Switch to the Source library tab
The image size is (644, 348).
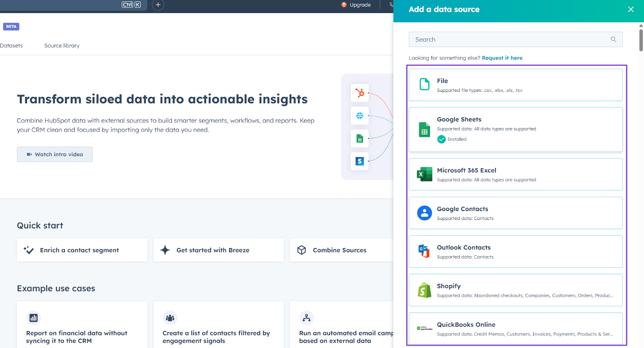pos(62,46)
